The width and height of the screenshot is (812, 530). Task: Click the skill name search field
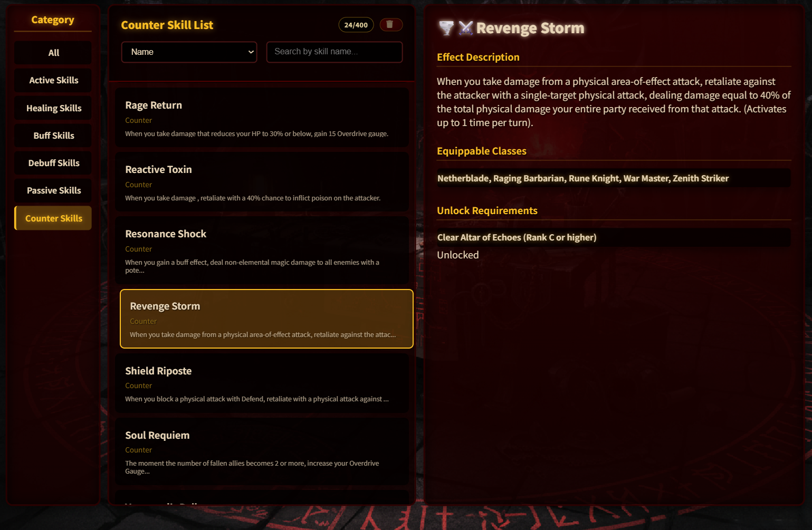(334, 52)
